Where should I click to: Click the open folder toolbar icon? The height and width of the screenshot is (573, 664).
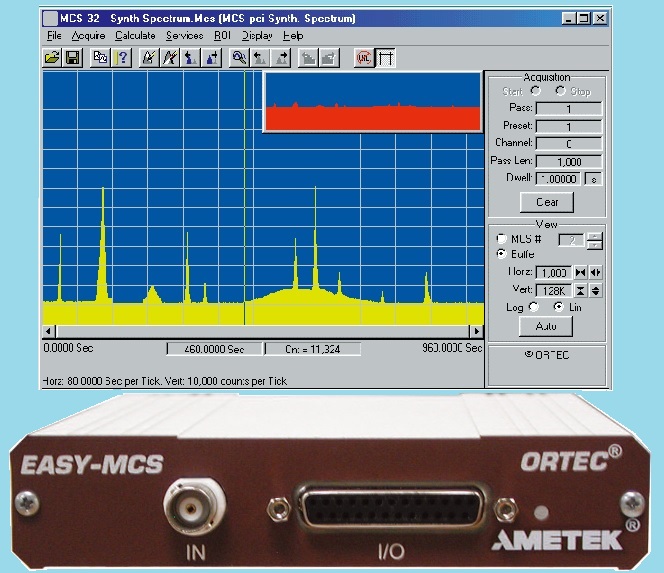(x=53, y=58)
